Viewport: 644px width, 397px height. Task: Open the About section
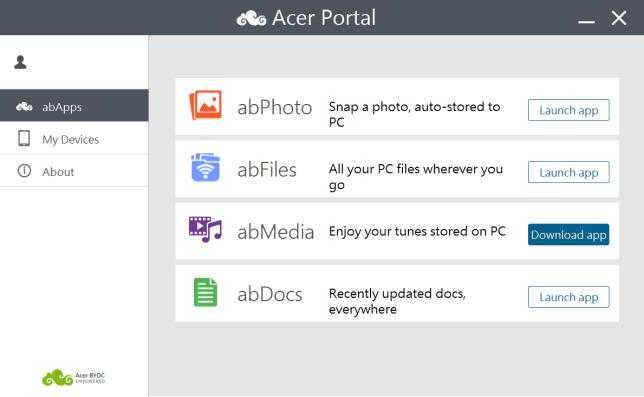74,171
